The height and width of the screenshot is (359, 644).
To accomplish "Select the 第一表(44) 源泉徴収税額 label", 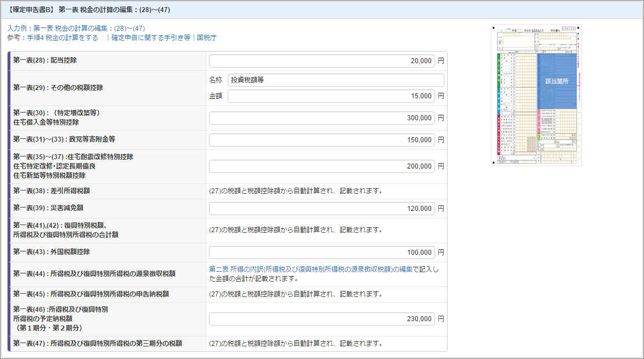I will [x=94, y=274].
